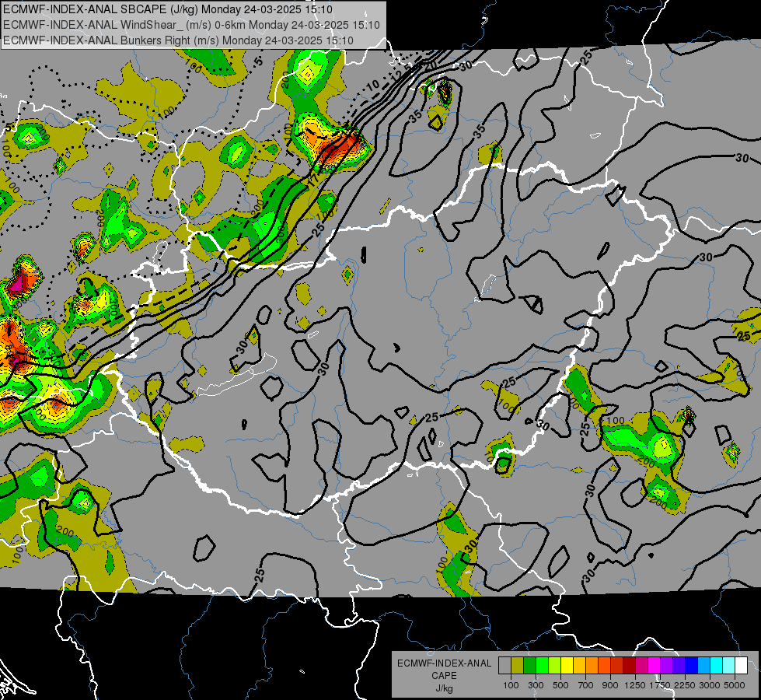The width and height of the screenshot is (761, 700).
Task: Select the dark red legend swatch
Action: (630, 665)
